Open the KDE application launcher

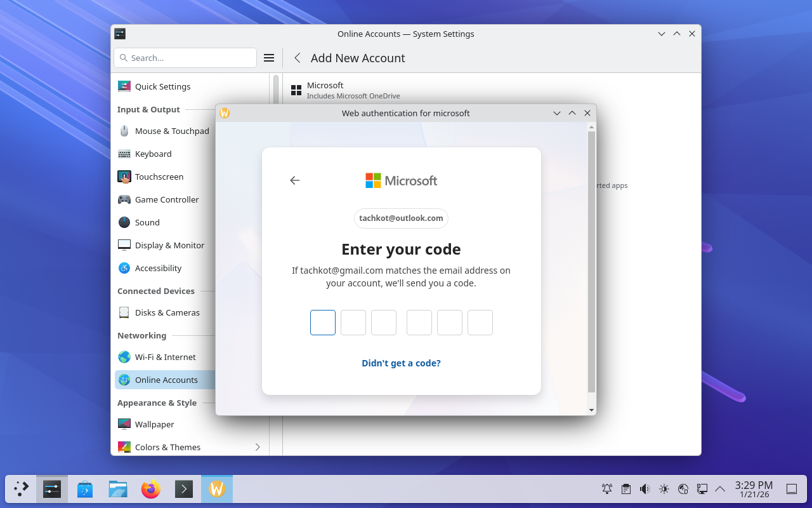(x=21, y=489)
